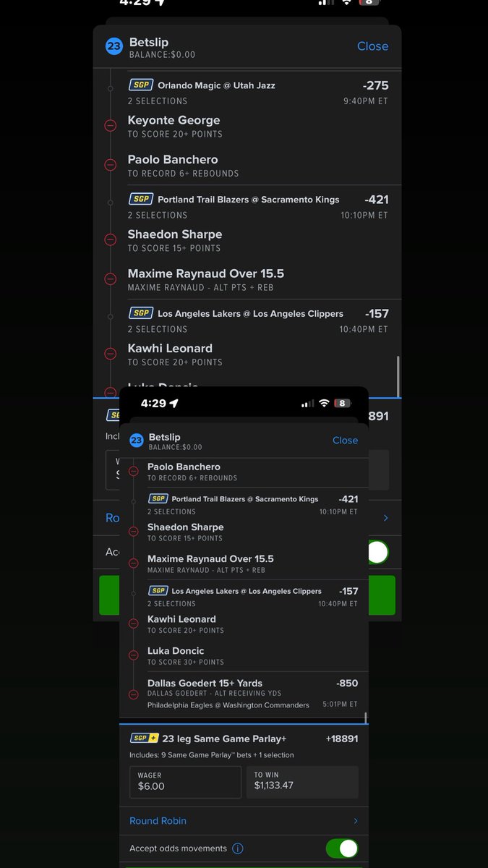Remove Maxime Raynaud leg in front betslip
Screen dimensions: 488x868
point(133,563)
